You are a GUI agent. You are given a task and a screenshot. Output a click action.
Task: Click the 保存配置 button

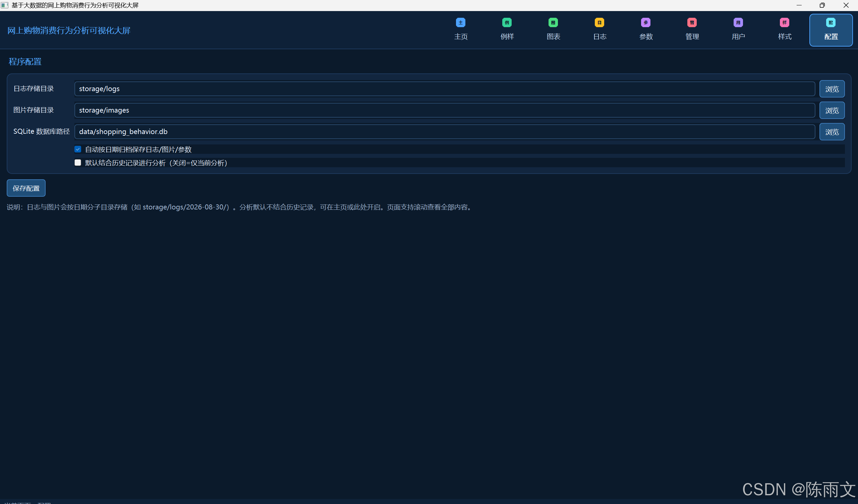[x=26, y=188]
